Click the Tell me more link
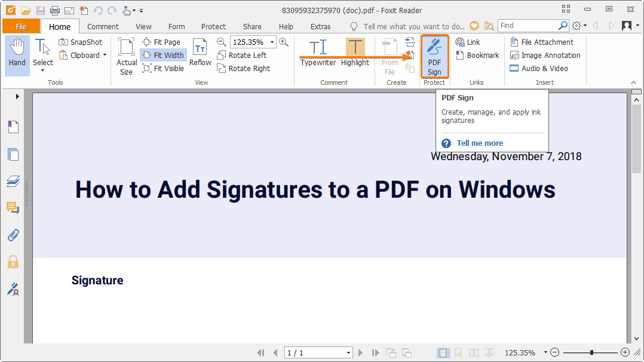Screen dimensions: 644x362 (480, 143)
